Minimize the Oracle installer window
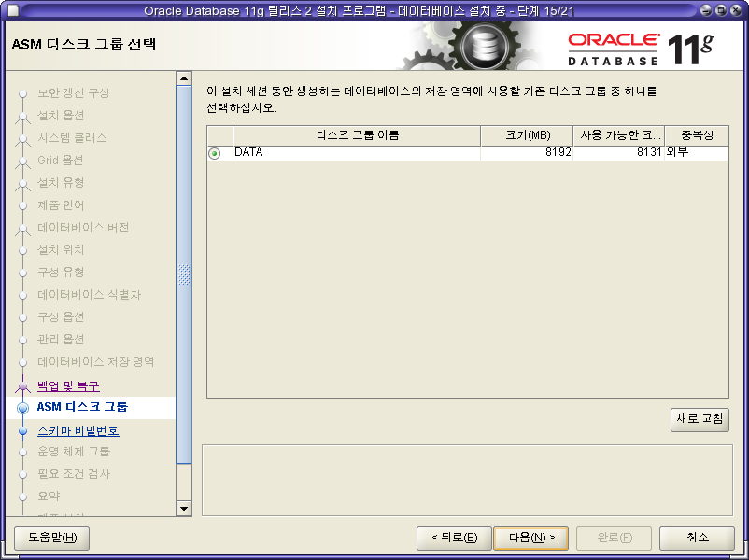This screenshot has height=560, width=749. pos(705,10)
